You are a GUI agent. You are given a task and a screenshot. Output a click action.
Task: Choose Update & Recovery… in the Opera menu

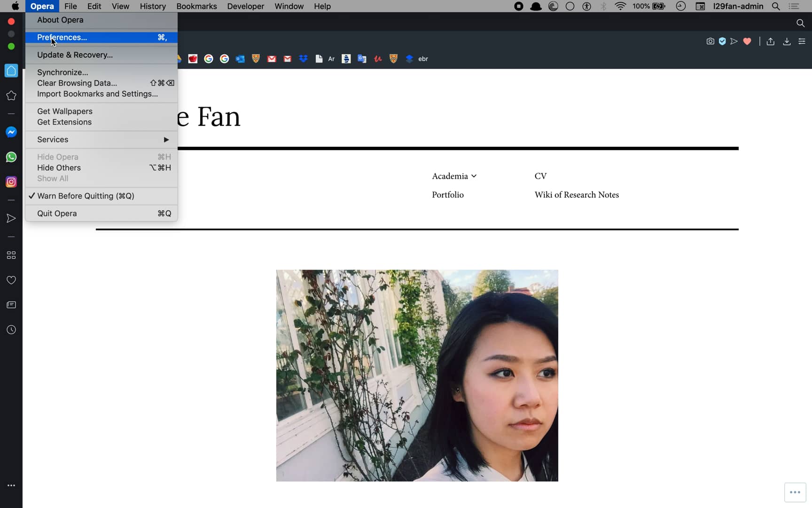[101, 55]
